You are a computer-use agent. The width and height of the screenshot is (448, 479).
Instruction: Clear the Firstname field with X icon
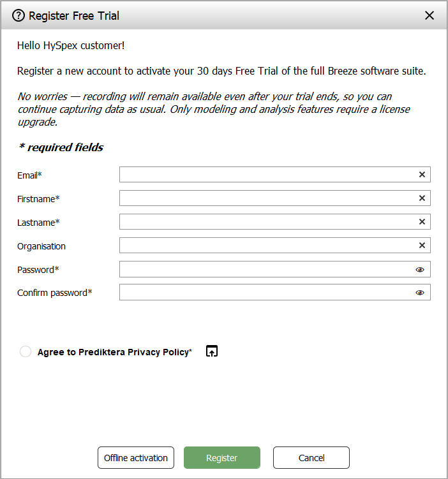pyautogui.click(x=422, y=198)
